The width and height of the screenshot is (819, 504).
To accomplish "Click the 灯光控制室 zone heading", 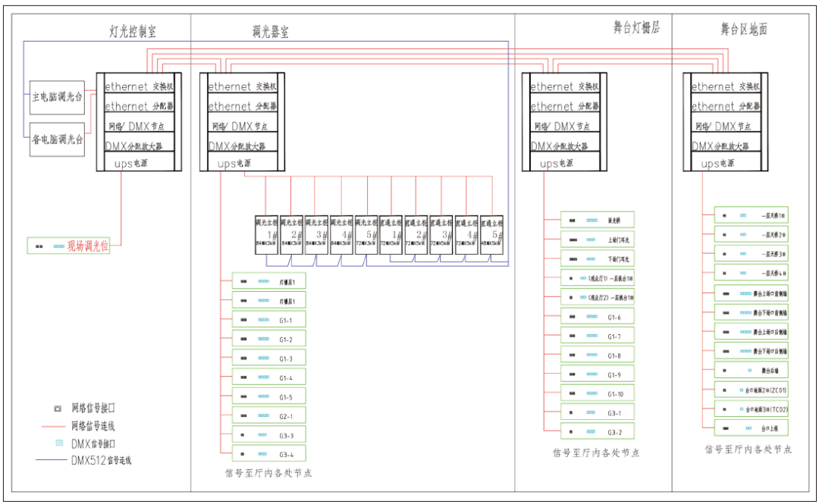I will pyautogui.click(x=132, y=31).
